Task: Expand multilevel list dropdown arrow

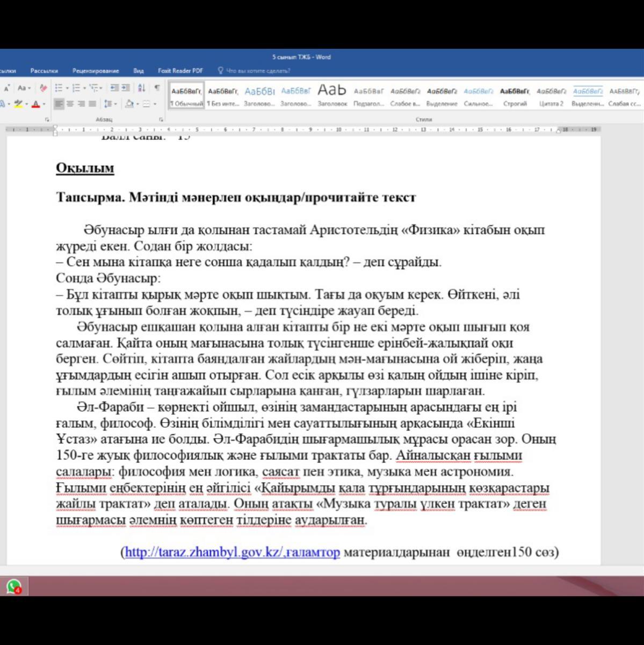Action: [x=101, y=88]
